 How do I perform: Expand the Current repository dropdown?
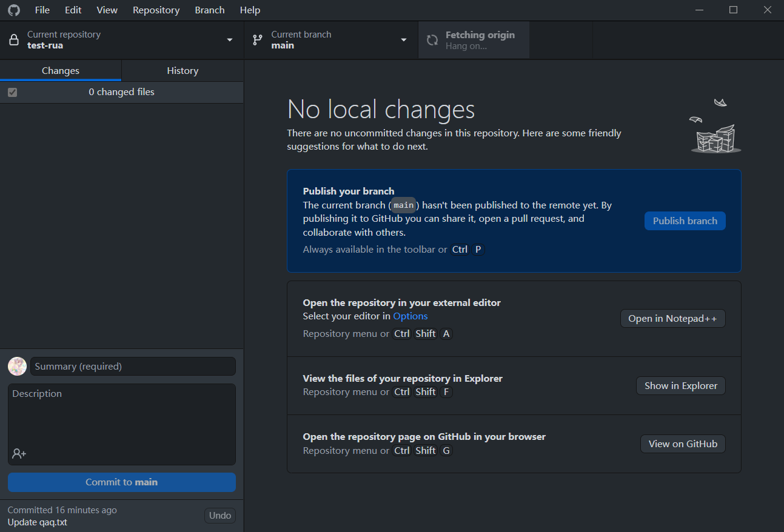pos(229,40)
